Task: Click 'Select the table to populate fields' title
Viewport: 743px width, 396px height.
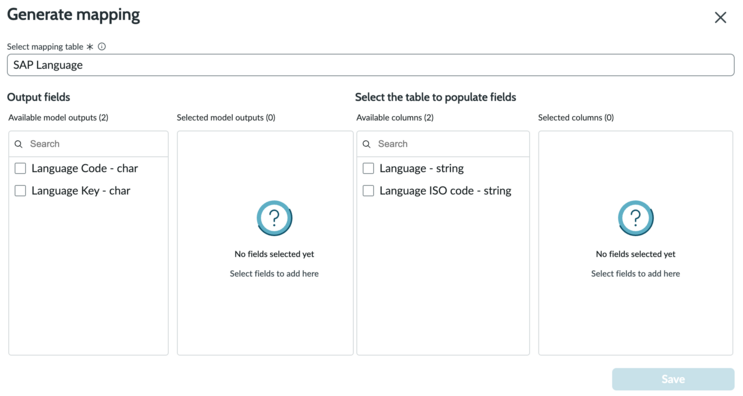Action: tap(435, 97)
